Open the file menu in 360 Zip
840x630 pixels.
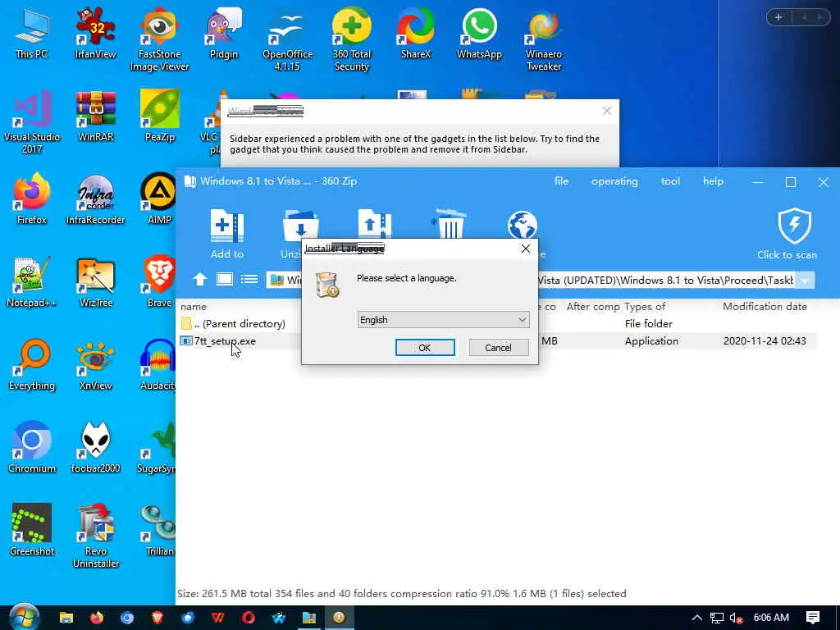(x=561, y=181)
